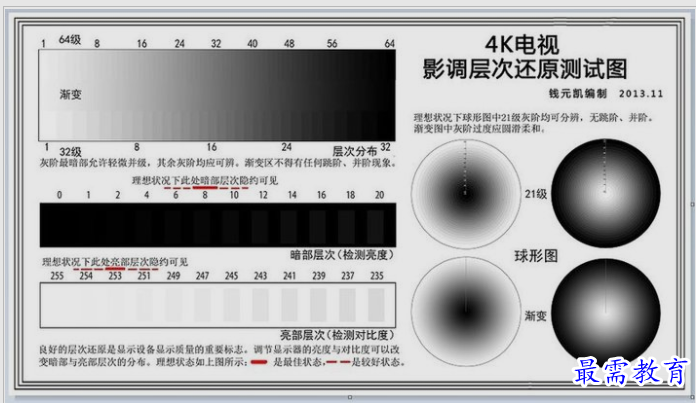Screen dimensions: 696x403
Task: Click the gray patch under value 235
Action: pyautogui.click(x=376, y=305)
